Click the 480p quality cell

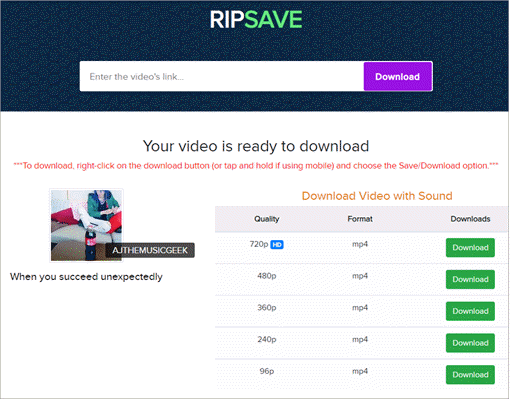[x=267, y=276]
